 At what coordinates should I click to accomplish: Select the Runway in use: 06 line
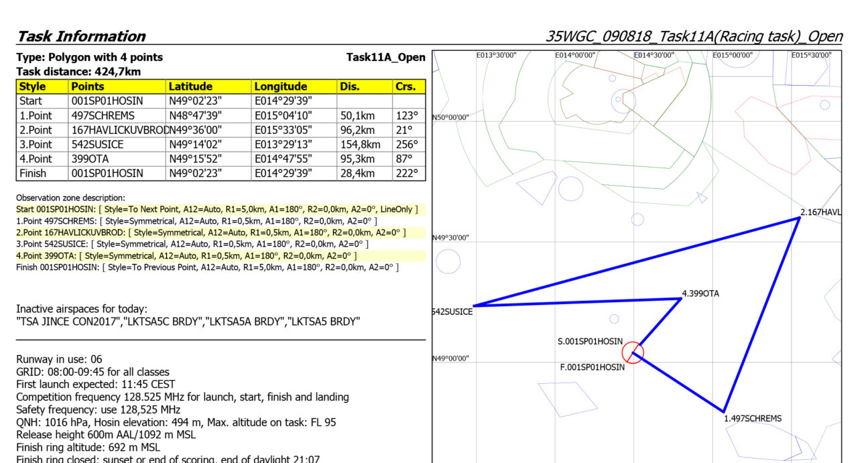(x=59, y=359)
